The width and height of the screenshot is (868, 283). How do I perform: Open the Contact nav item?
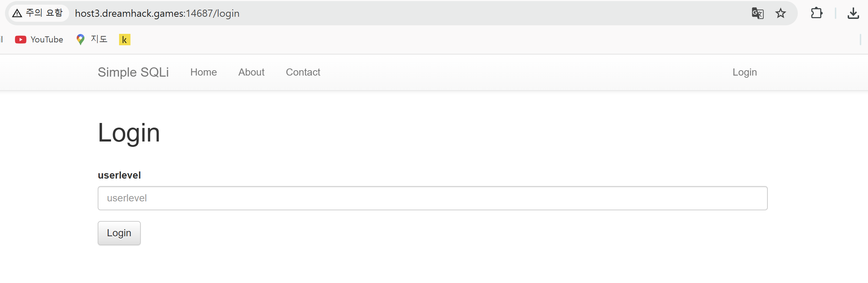(x=303, y=72)
